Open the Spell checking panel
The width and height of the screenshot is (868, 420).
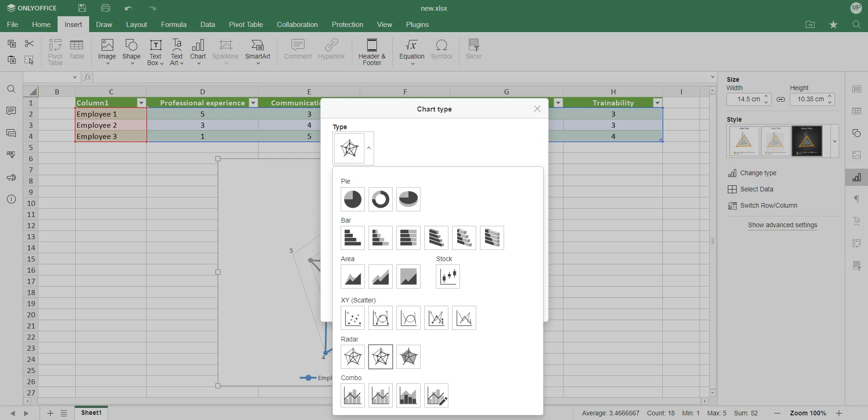[x=11, y=155]
